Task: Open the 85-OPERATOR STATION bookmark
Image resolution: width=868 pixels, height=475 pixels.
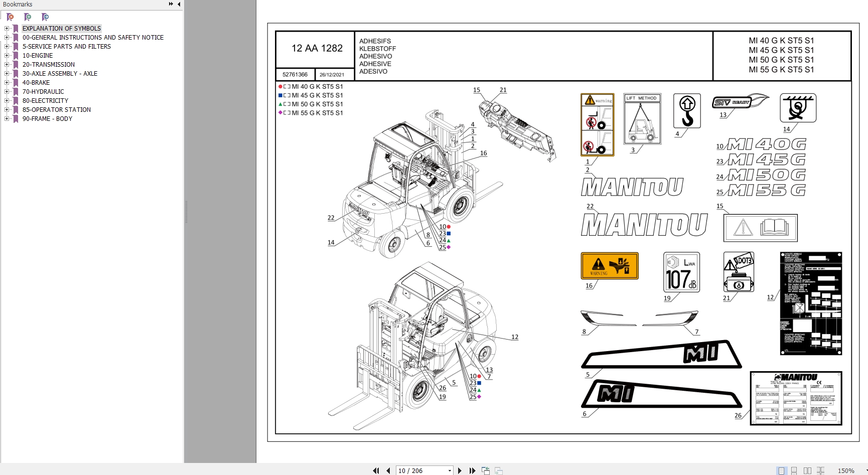Action: click(x=57, y=110)
